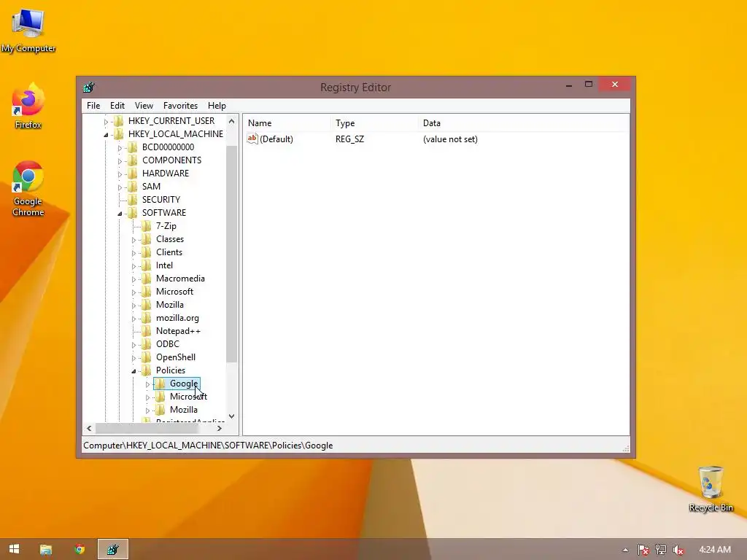Open Action Center flag tray icon
The width and height of the screenshot is (747, 560).
[643, 550]
